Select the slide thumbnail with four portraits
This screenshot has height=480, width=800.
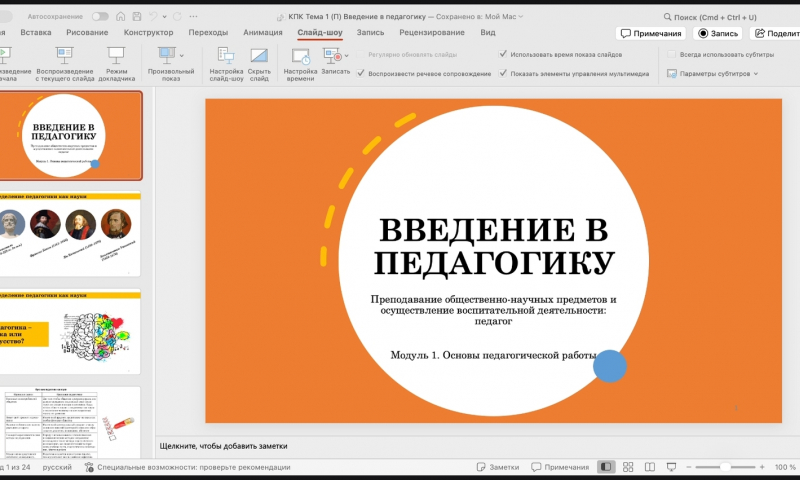click(70, 234)
